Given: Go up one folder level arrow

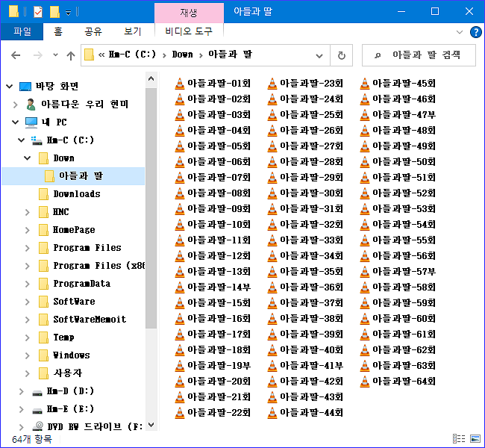Looking at the screenshot, I should [x=71, y=56].
